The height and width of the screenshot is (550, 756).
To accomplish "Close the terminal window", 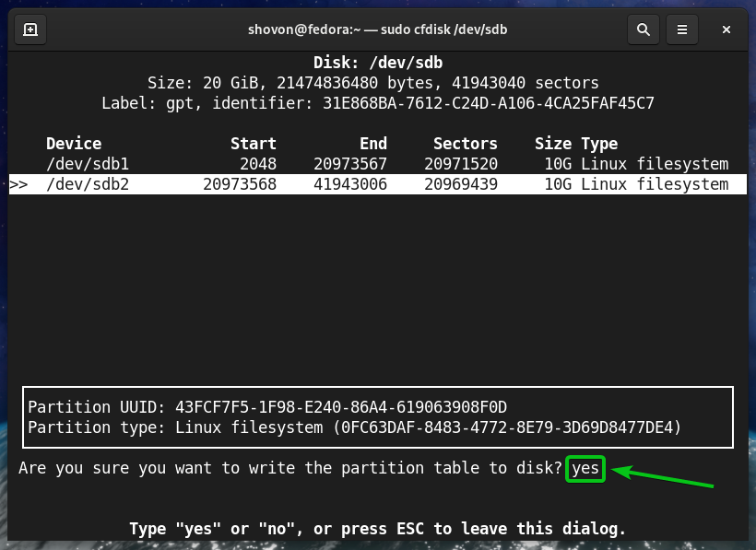I will 726,29.
